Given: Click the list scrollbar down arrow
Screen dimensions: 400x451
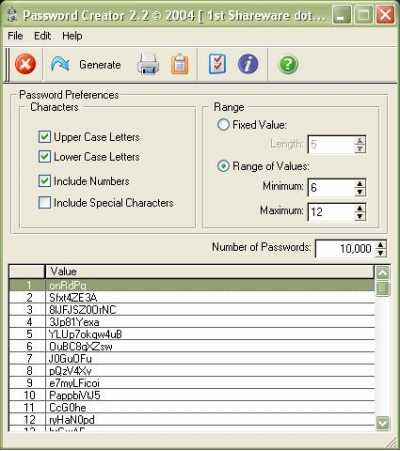Looking at the screenshot, I should pyautogui.click(x=382, y=423).
